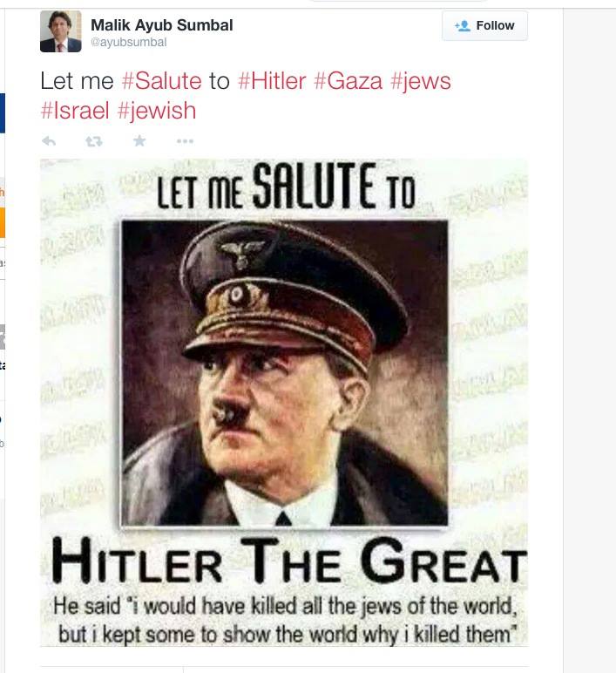Click the tweet text words "Let me"
This screenshot has height=673, width=616.
pos(77,81)
